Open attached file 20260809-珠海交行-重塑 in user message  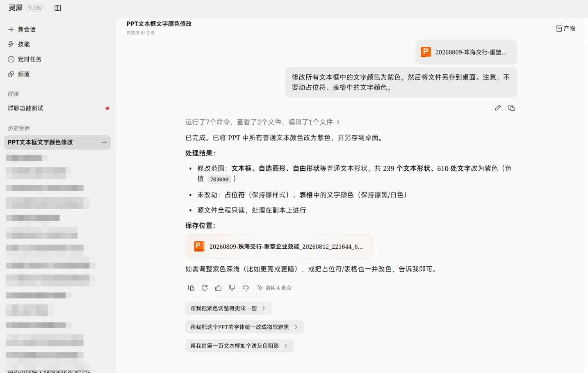[466, 52]
